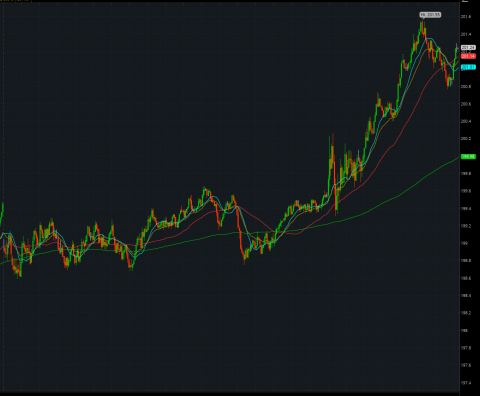480x396 pixels.
Task: Click the 199.4 price axis label
Action: pyautogui.click(x=466, y=209)
